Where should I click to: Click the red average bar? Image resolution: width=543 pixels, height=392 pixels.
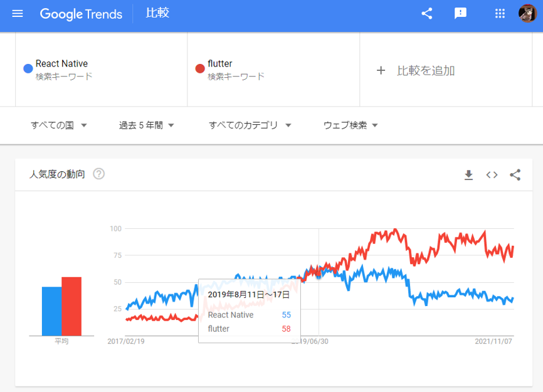71,306
